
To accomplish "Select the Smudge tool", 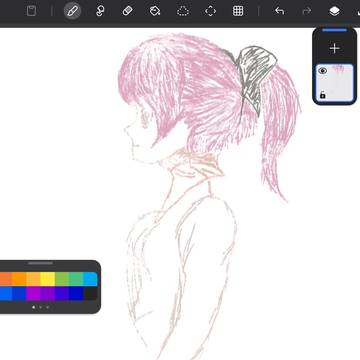I will pos(100,11).
